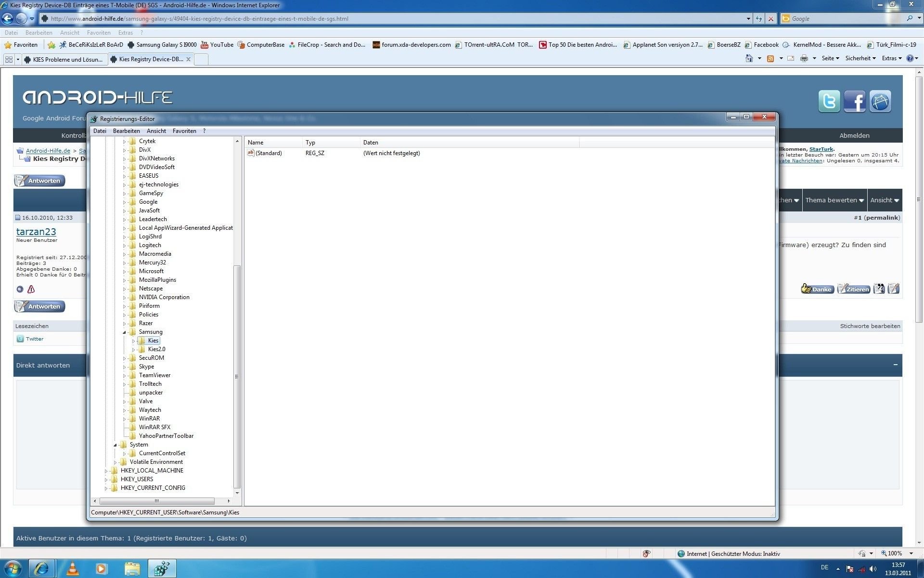This screenshot has height=578, width=924.
Task: Expand HKEY_LOCAL_MACHINE hive
Action: click(106, 471)
